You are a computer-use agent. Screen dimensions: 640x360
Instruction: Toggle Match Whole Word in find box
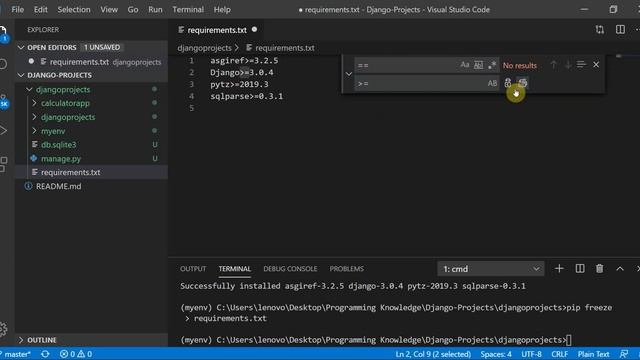[x=478, y=65]
